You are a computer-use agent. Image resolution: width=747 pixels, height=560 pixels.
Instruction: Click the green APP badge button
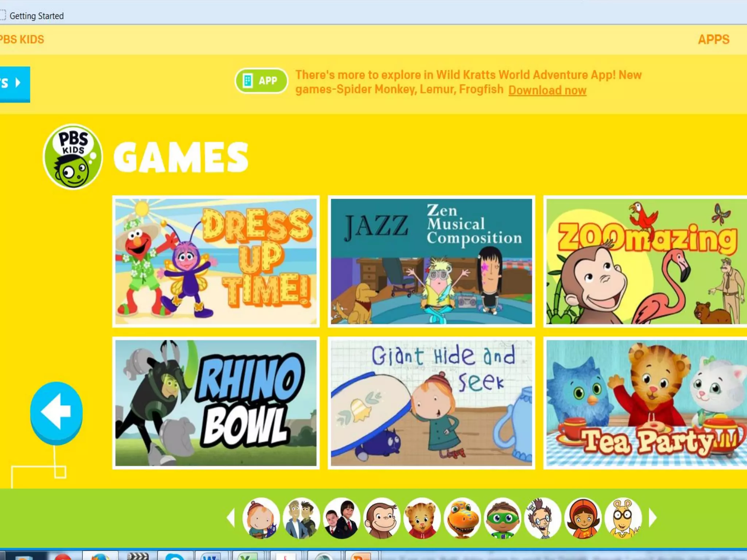(x=261, y=81)
